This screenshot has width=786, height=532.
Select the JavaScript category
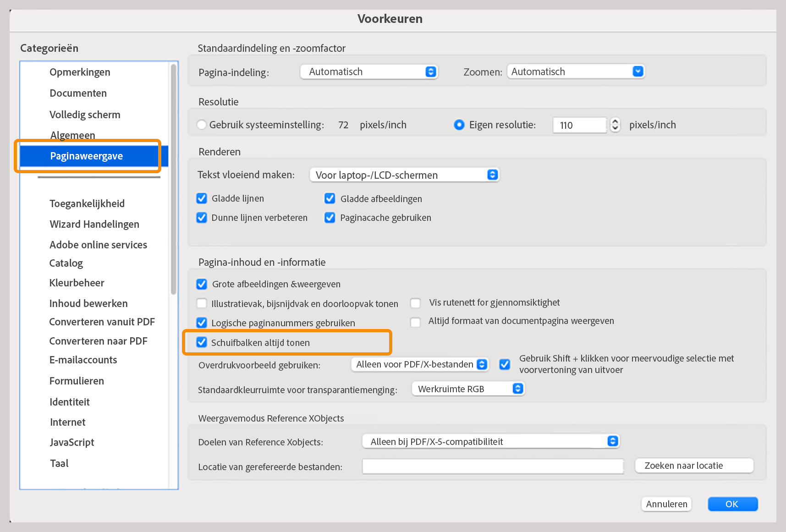(72, 442)
